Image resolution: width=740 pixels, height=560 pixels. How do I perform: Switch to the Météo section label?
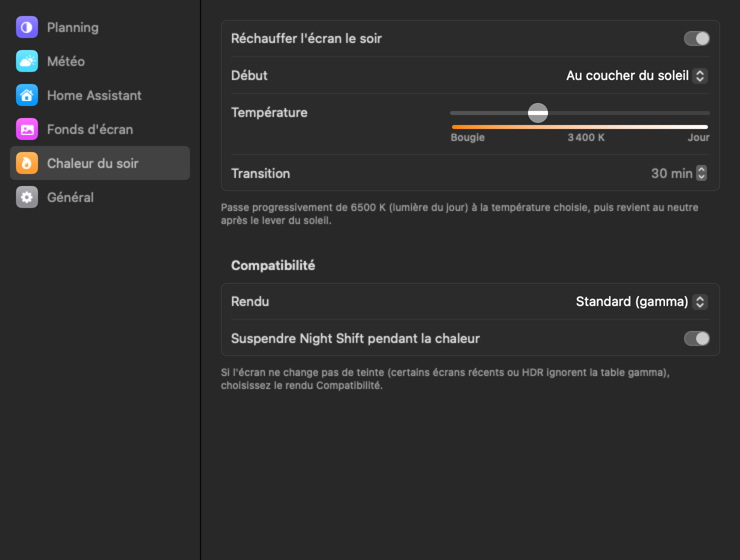click(x=66, y=61)
